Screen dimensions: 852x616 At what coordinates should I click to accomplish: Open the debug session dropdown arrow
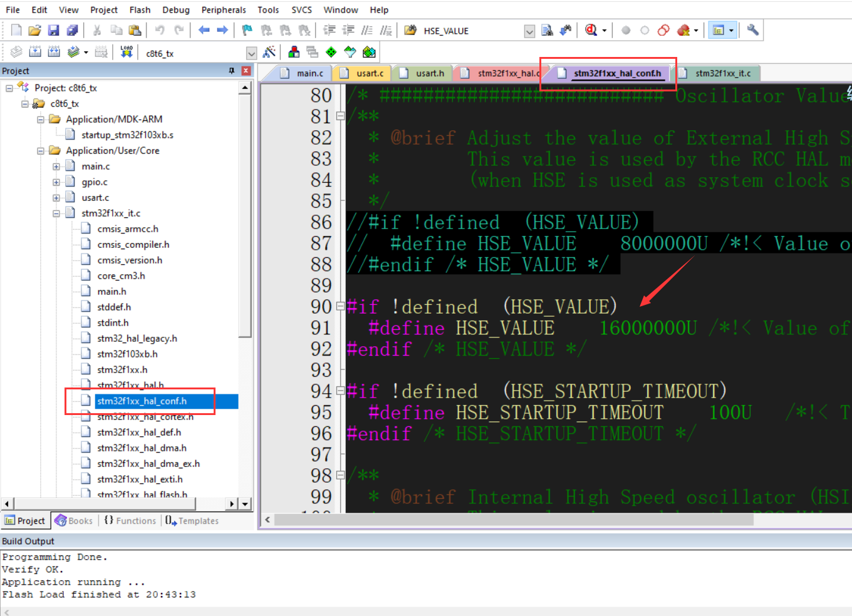click(x=604, y=30)
